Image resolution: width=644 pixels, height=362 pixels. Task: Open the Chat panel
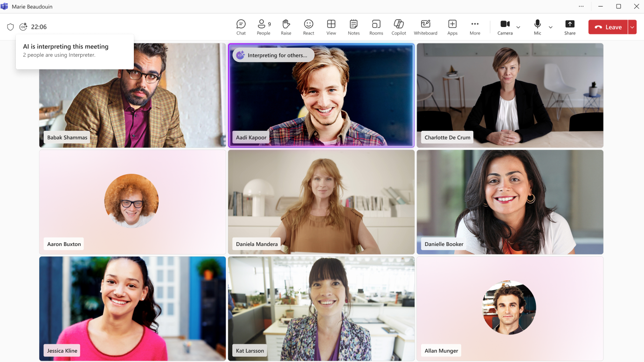pyautogui.click(x=241, y=27)
